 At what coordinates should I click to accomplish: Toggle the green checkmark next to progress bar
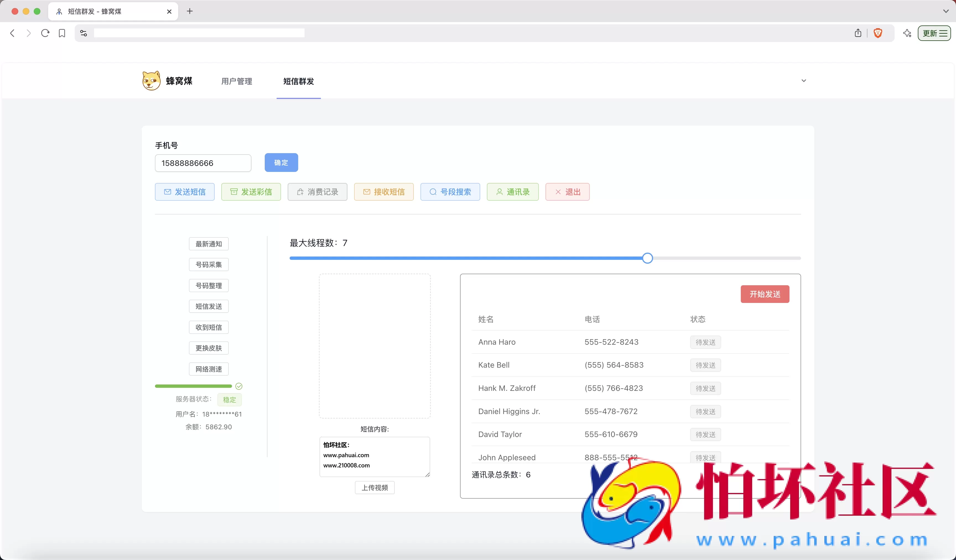pyautogui.click(x=239, y=386)
